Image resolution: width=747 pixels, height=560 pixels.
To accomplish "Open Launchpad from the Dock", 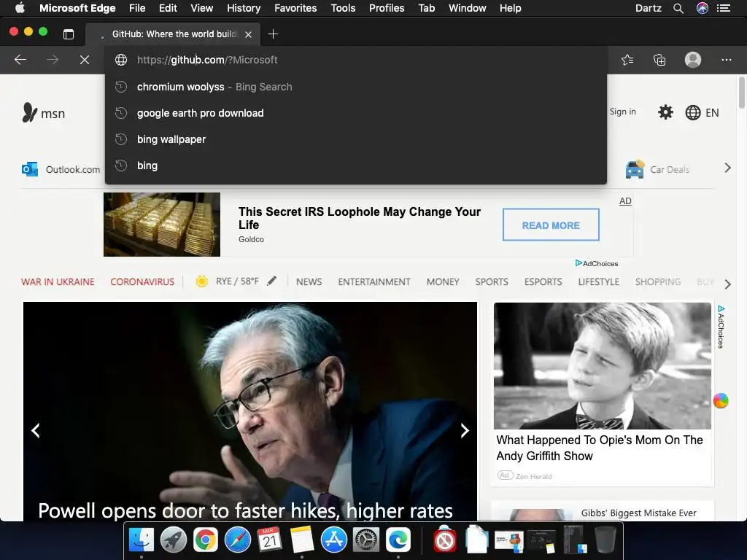I will point(174,540).
